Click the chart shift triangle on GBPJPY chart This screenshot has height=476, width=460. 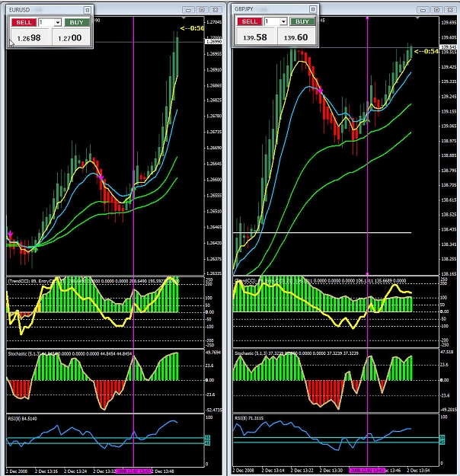point(418,18)
